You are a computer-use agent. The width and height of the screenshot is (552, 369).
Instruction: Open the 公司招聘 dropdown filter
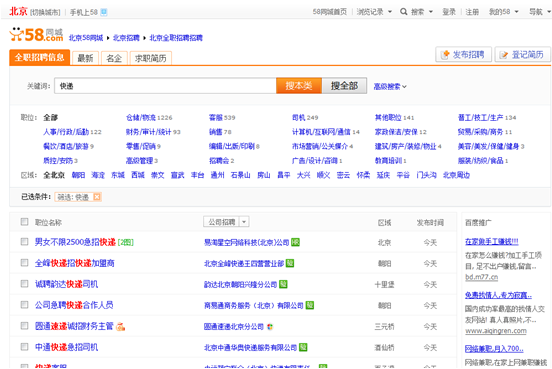pos(226,222)
